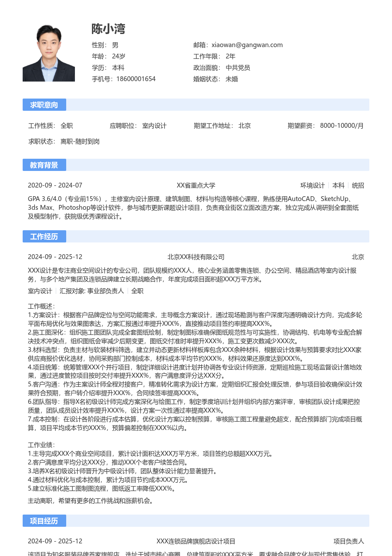Click the applied position 室内设计

click(154, 126)
